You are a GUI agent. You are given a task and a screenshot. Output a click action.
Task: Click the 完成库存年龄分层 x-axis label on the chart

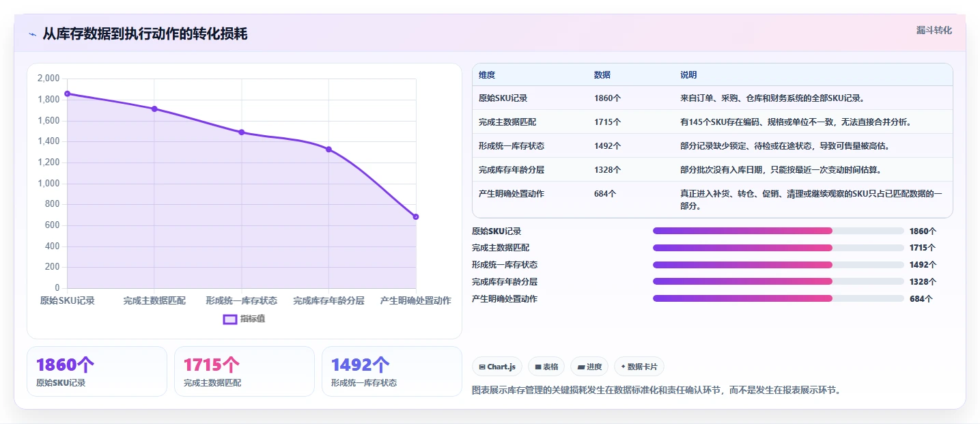[x=328, y=300]
